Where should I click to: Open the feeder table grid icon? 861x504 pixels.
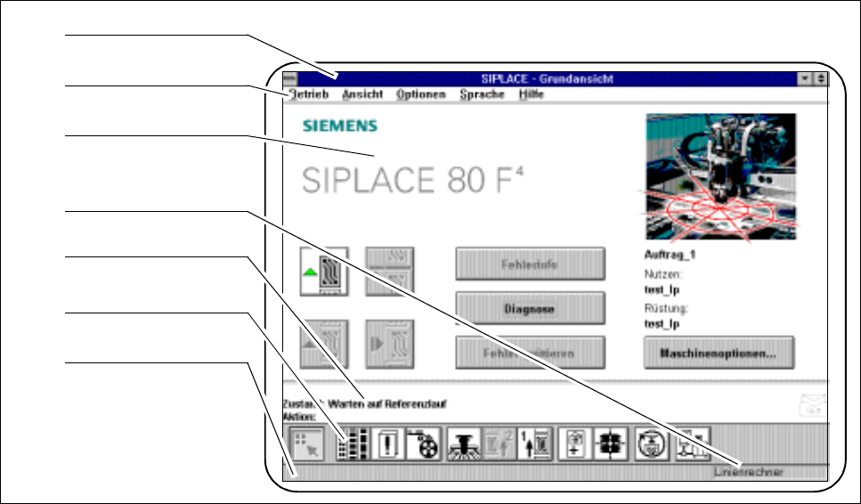pos(353,443)
